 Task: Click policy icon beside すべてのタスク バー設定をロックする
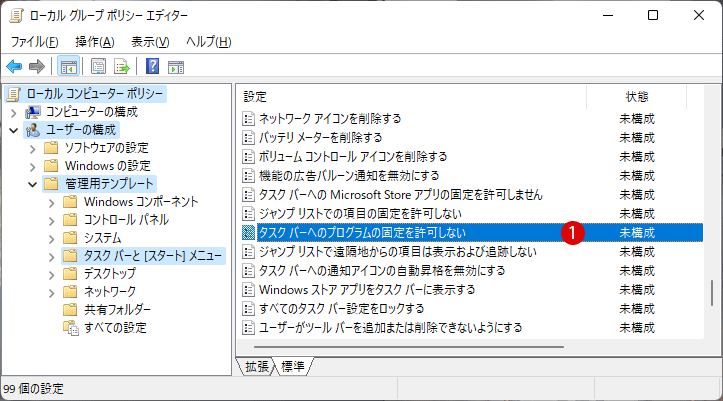pos(249,309)
